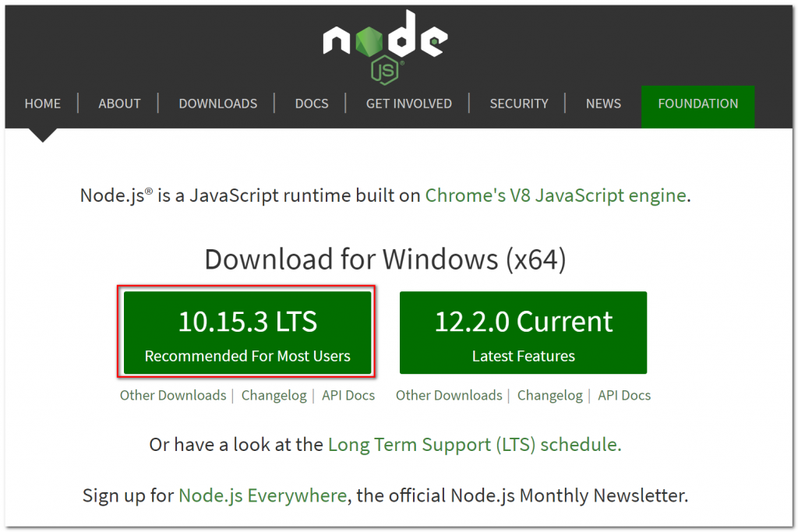Open Other Downloads under 12.2.0 Current

coord(449,395)
